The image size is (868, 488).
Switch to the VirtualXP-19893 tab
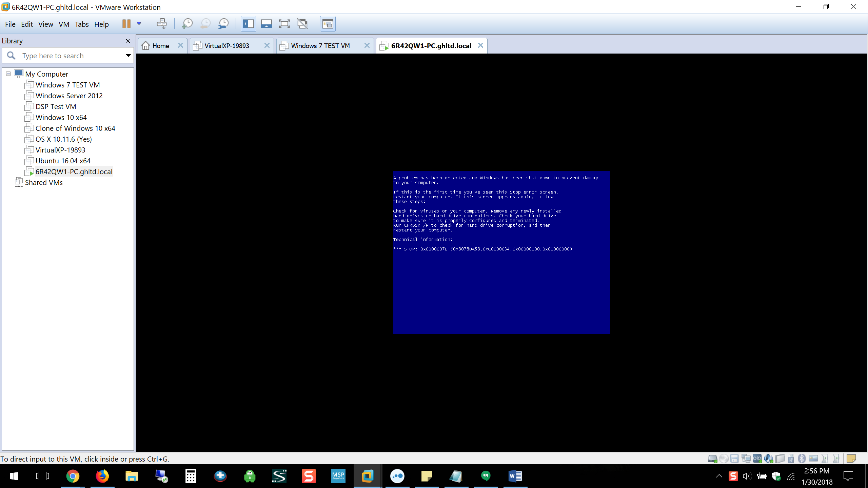click(226, 46)
